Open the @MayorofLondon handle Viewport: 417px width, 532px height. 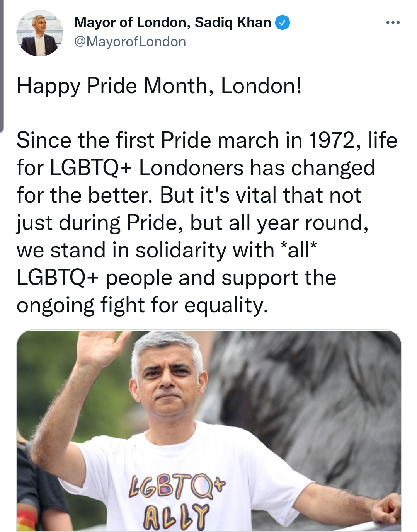130,42
